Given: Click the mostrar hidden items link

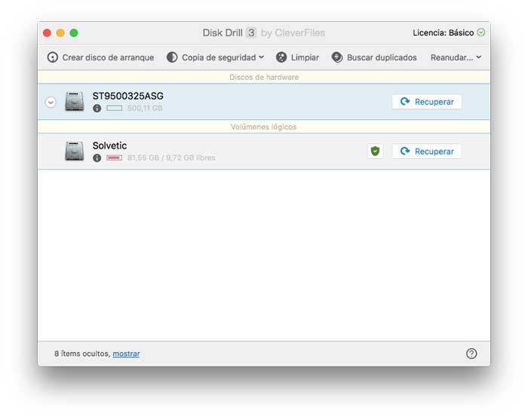Looking at the screenshot, I should click(x=126, y=354).
